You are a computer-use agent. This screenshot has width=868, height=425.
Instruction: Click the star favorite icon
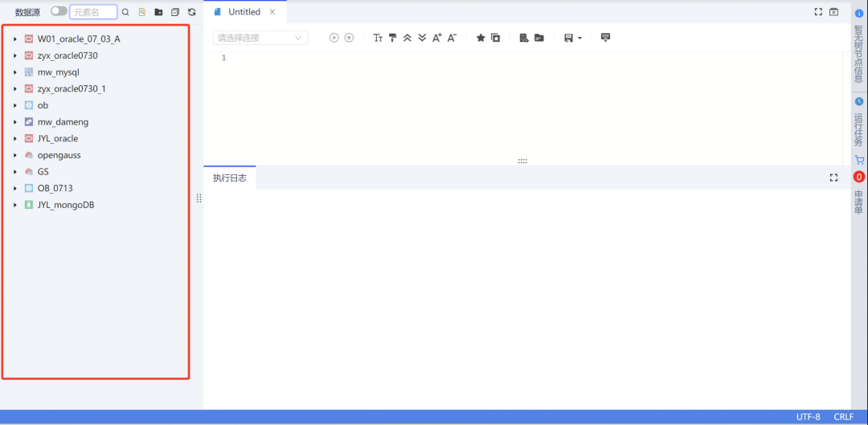pos(481,38)
